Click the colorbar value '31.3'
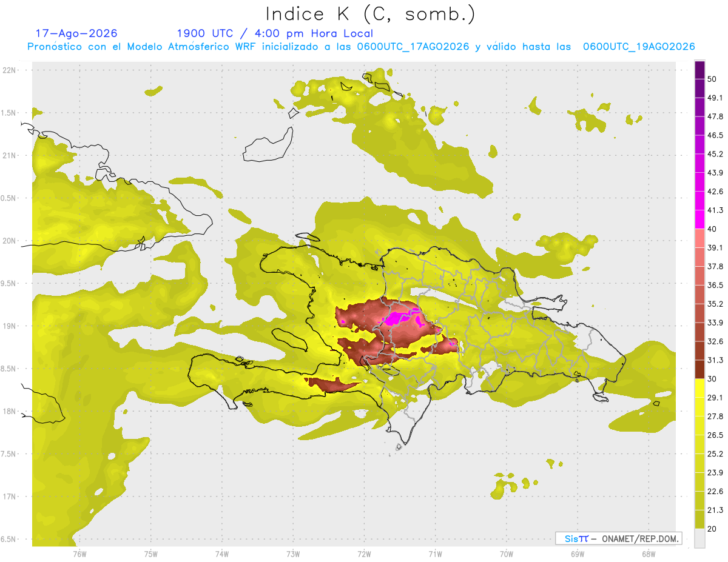This screenshot has height=562, width=728. [716, 360]
